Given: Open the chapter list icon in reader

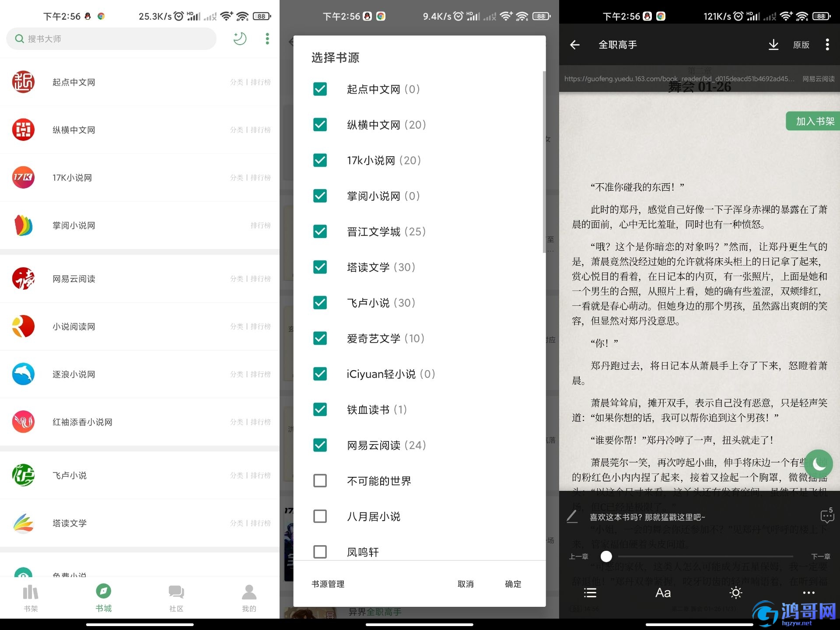Looking at the screenshot, I should (x=590, y=593).
